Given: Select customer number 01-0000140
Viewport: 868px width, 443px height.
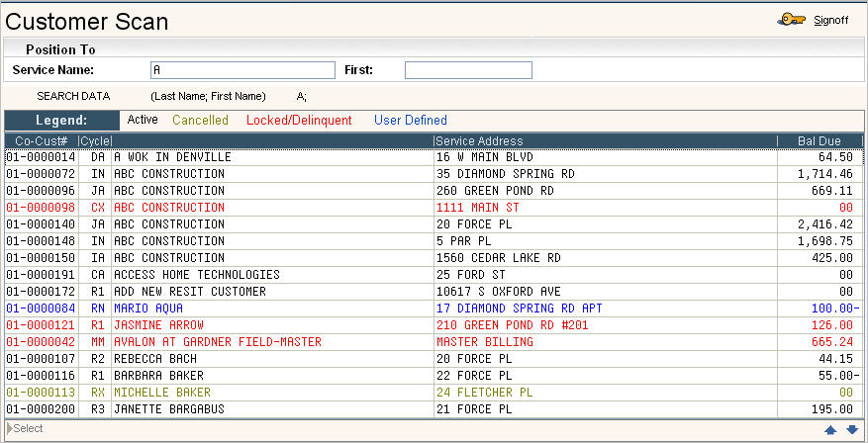Looking at the screenshot, I should [41, 224].
